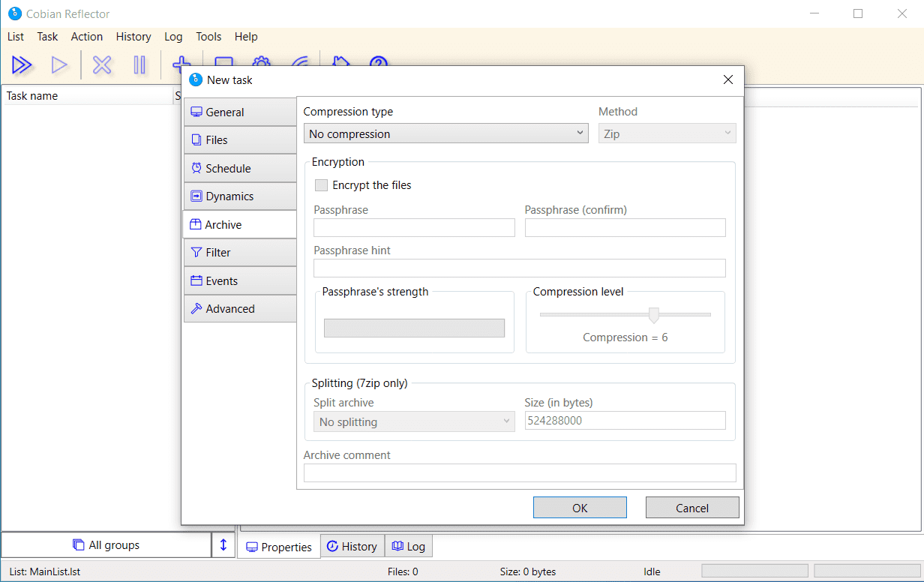Screen dimensions: 924x582
Task: Open the Help menu
Action: point(246,37)
